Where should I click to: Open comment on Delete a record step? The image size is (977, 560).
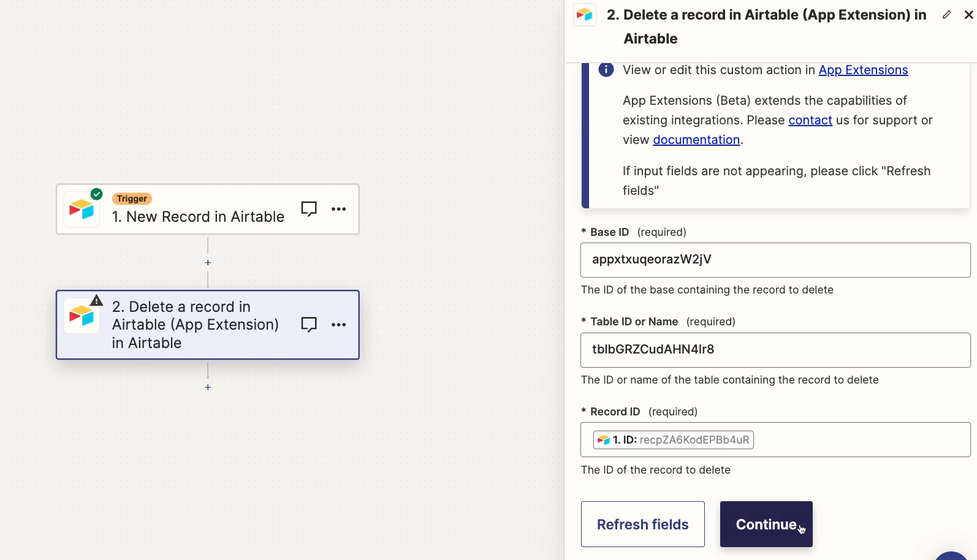coord(309,325)
